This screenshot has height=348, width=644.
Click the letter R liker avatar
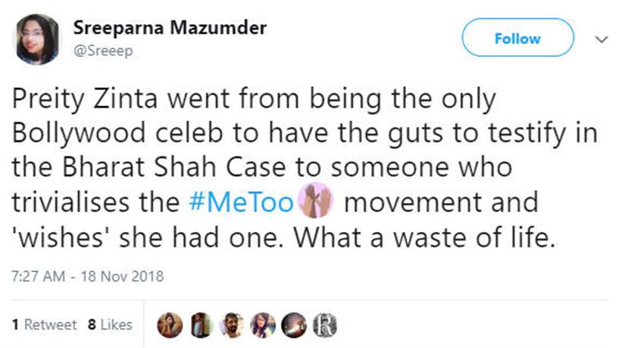pyautogui.click(x=325, y=324)
